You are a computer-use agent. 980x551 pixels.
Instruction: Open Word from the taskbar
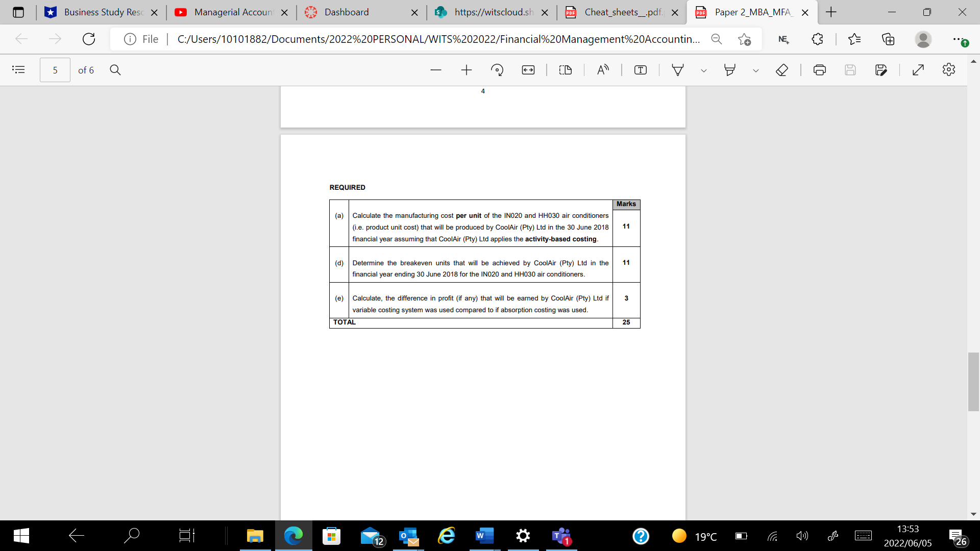pyautogui.click(x=484, y=536)
